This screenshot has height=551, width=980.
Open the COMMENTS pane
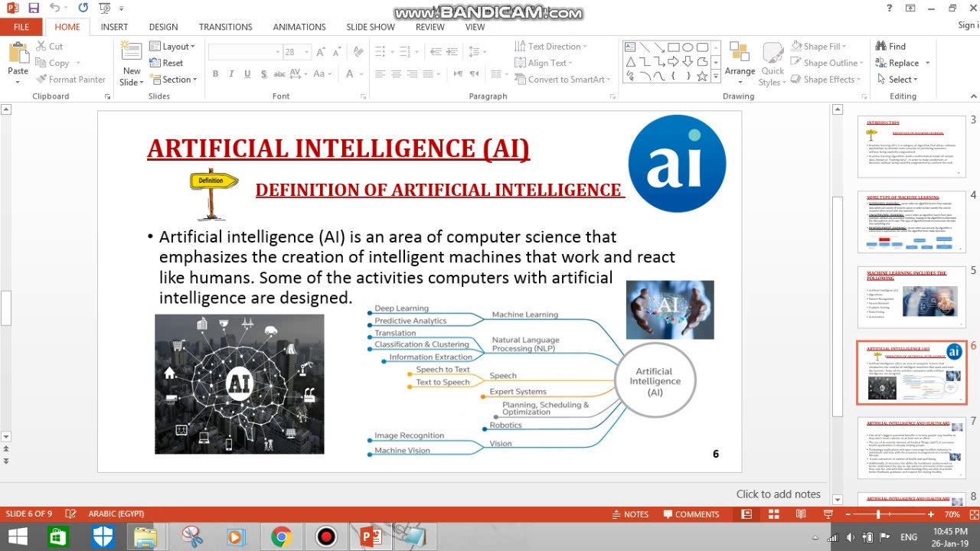coord(690,514)
